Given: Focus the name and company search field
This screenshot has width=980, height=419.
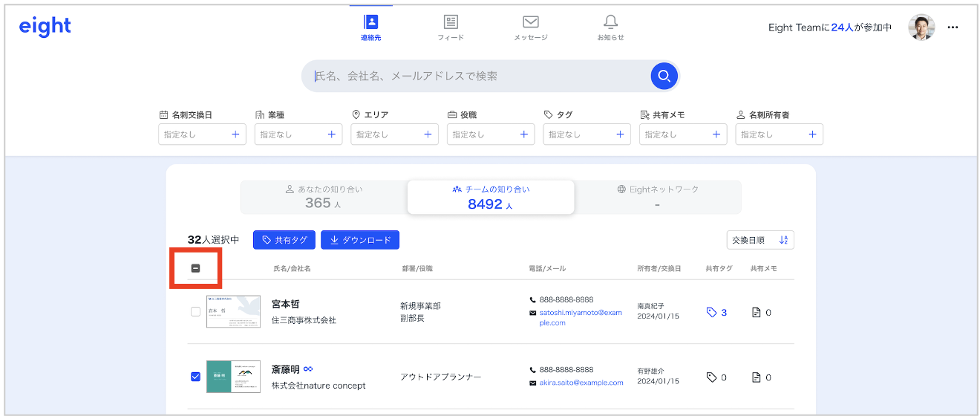Looking at the screenshot, I should click(475, 76).
